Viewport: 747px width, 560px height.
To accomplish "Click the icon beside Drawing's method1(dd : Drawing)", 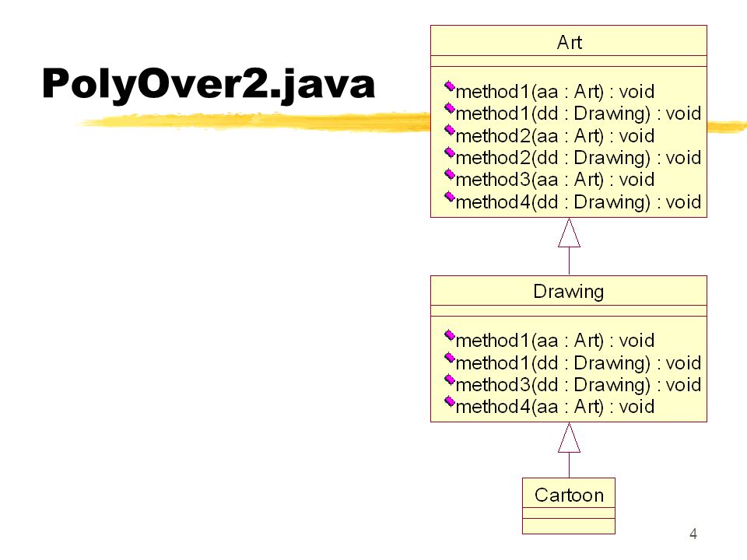I will coord(449,358).
